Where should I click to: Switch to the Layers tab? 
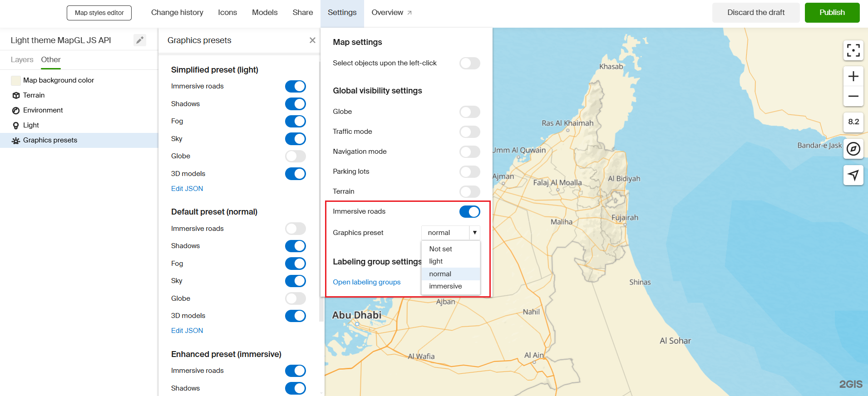22,60
